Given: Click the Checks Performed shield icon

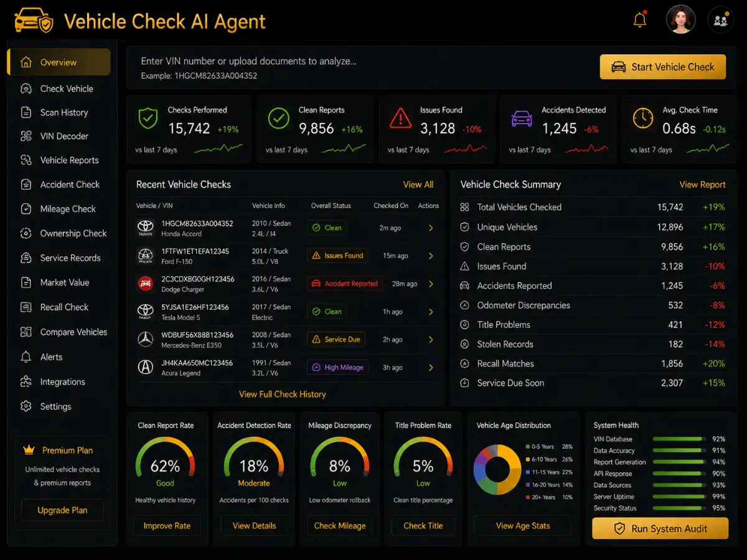Looking at the screenshot, I should 148,118.
